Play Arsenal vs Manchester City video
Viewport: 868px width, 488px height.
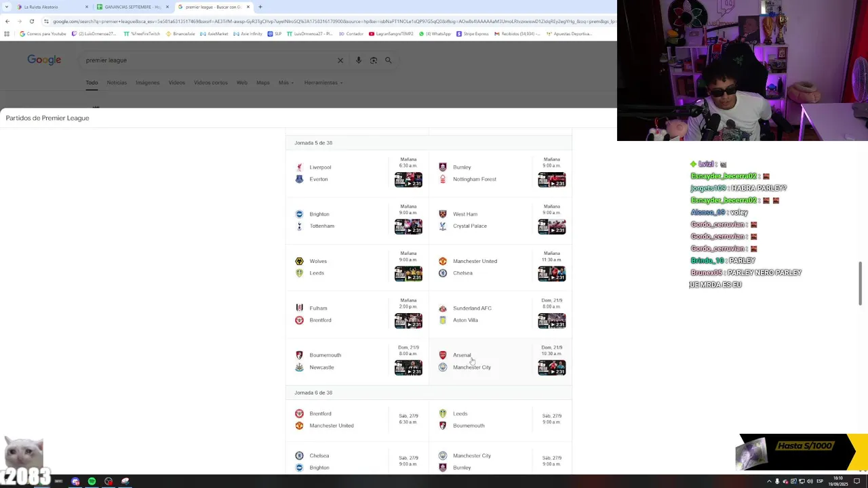tap(552, 367)
